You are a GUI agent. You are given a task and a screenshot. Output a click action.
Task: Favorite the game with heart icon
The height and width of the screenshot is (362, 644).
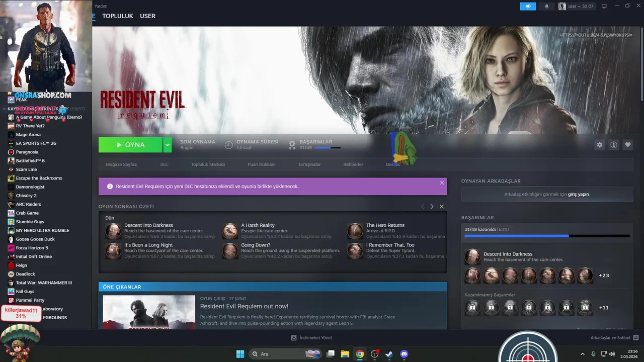click(628, 145)
